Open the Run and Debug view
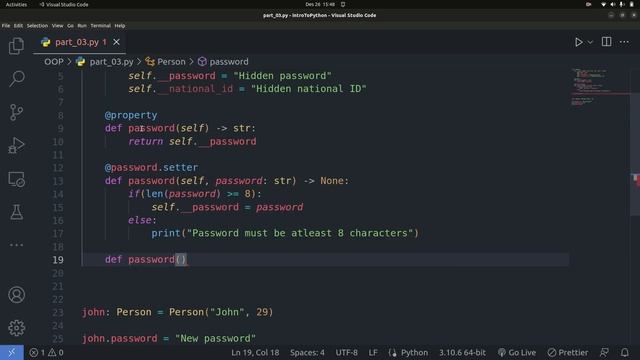The image size is (640, 360). [16, 145]
